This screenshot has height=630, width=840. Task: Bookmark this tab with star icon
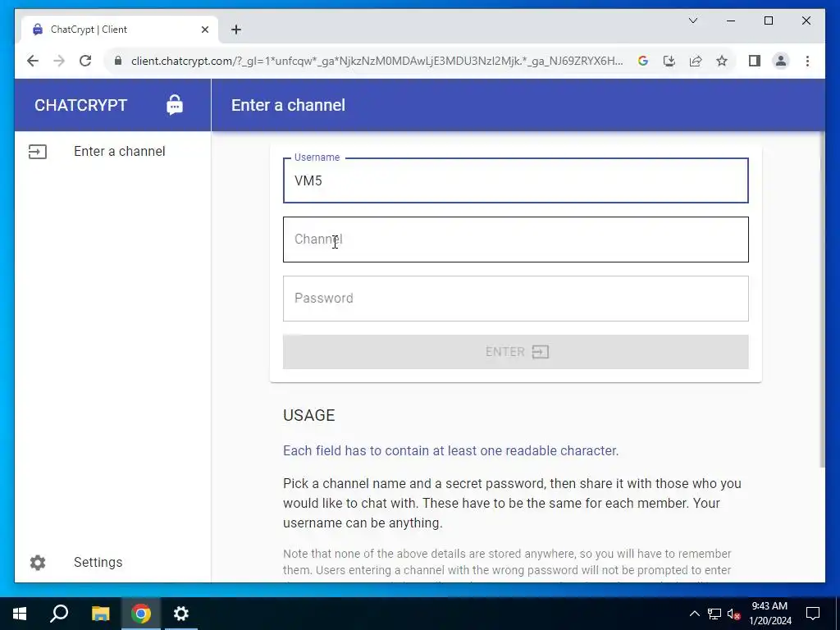pyautogui.click(x=722, y=61)
